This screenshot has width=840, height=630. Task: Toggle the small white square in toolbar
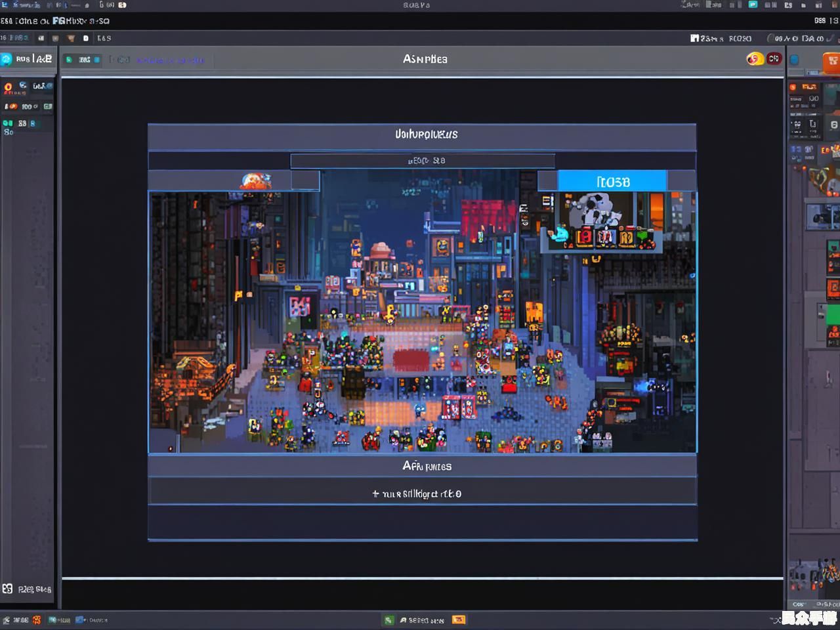(x=85, y=38)
